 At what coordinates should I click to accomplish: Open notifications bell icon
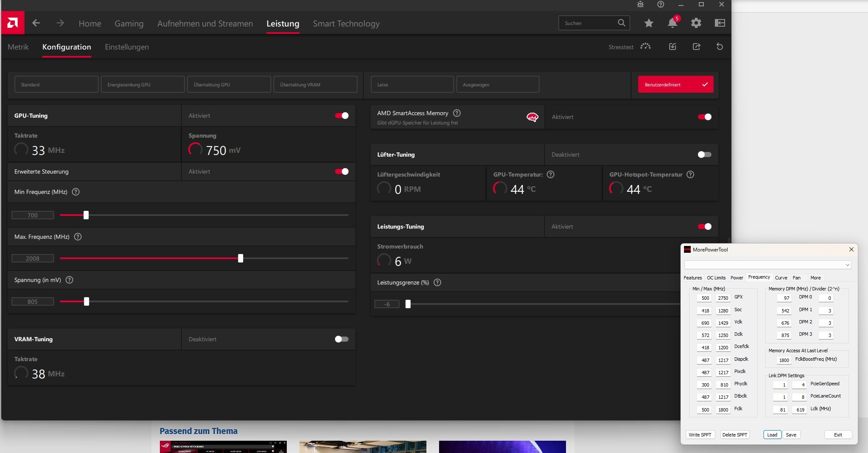pyautogui.click(x=673, y=22)
